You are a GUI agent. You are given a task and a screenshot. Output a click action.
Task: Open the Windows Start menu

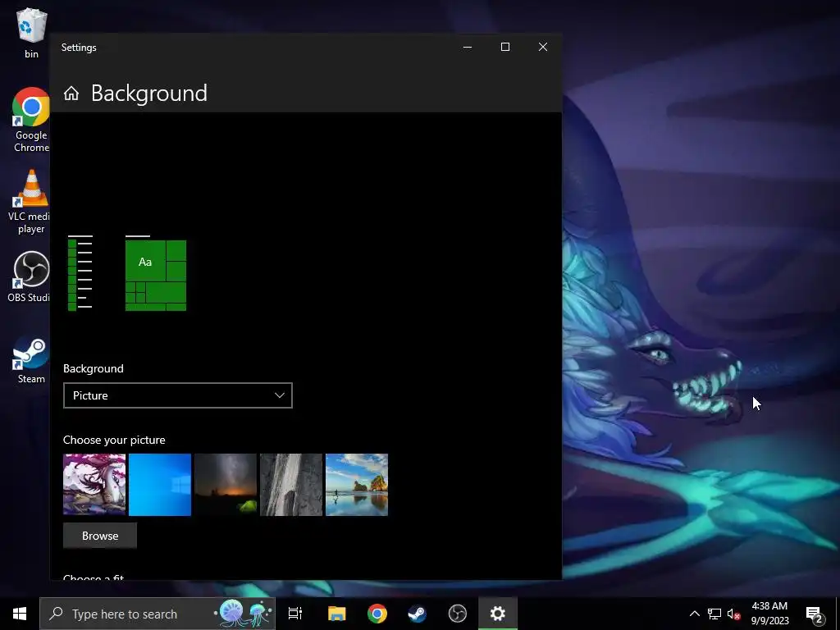click(x=20, y=614)
